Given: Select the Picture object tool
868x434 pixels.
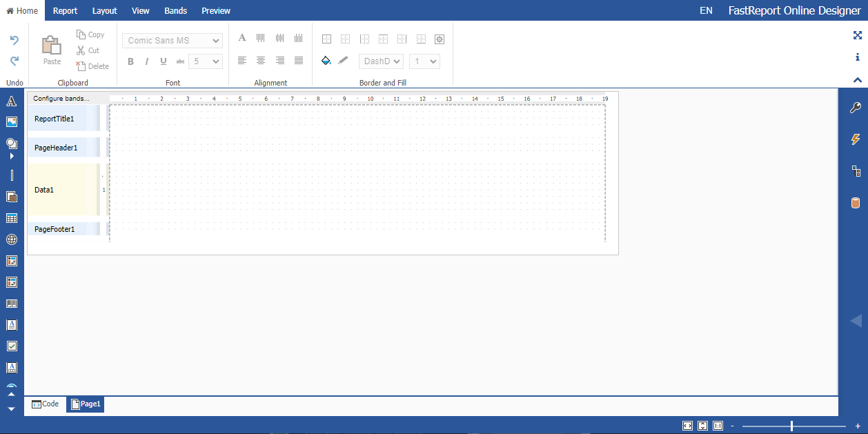Looking at the screenshot, I should (x=12, y=122).
